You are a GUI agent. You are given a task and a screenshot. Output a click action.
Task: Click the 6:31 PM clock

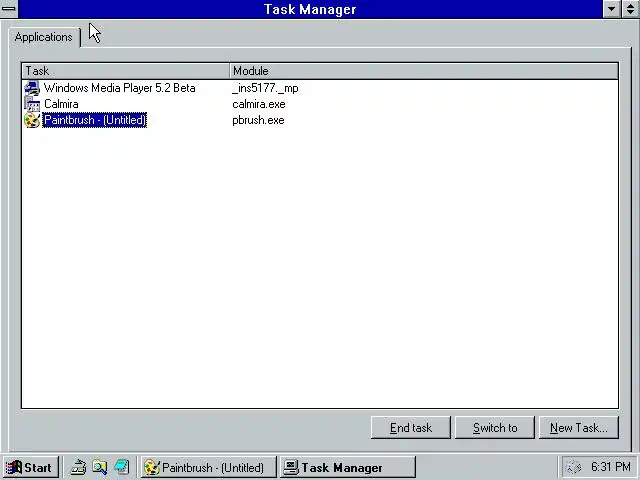click(x=611, y=467)
